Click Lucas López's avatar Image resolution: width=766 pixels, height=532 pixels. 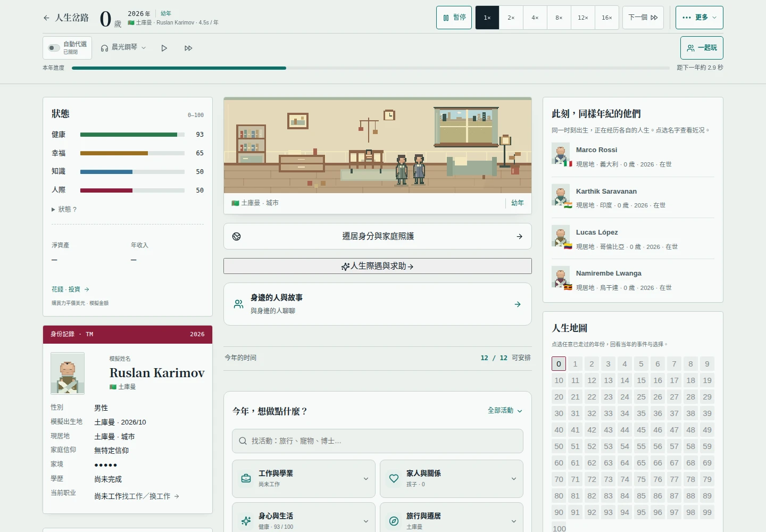561,236
